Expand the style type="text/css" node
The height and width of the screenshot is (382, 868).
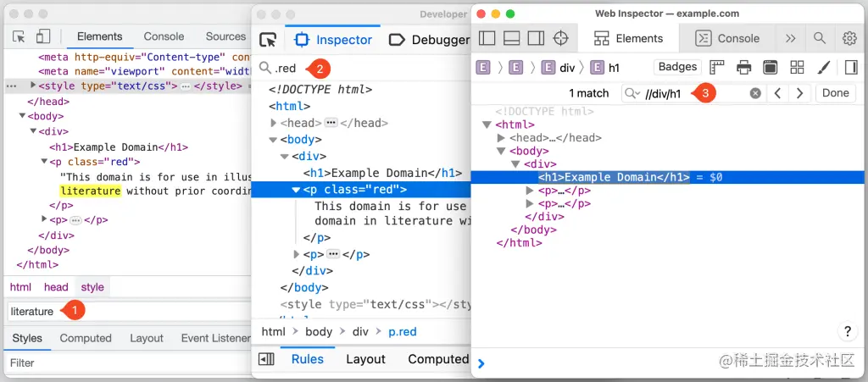pos(33,86)
